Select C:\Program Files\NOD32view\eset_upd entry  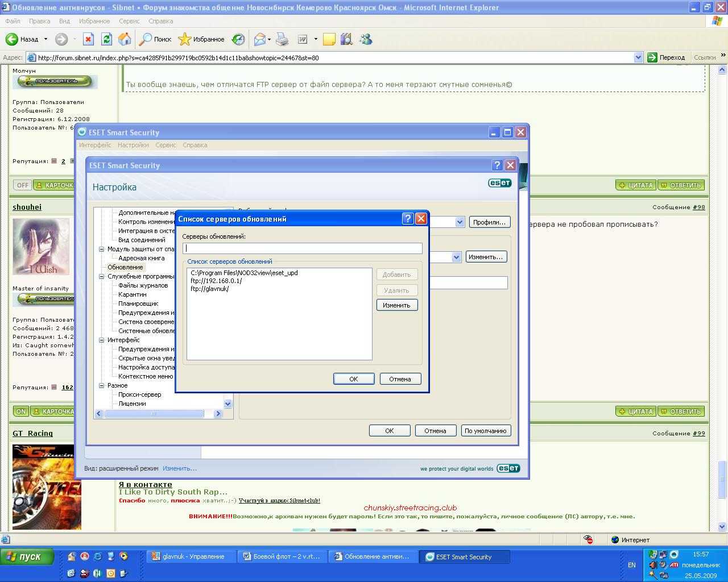tap(245, 273)
